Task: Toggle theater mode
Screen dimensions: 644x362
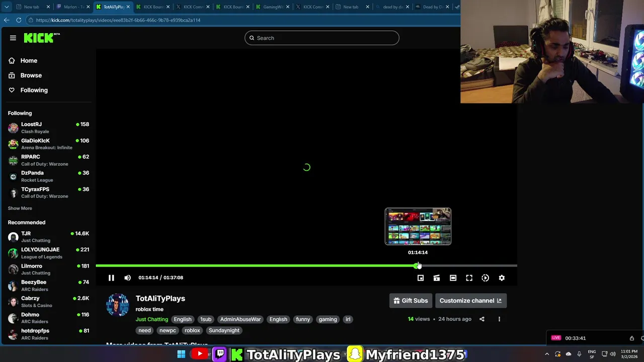Action: tap(453, 278)
